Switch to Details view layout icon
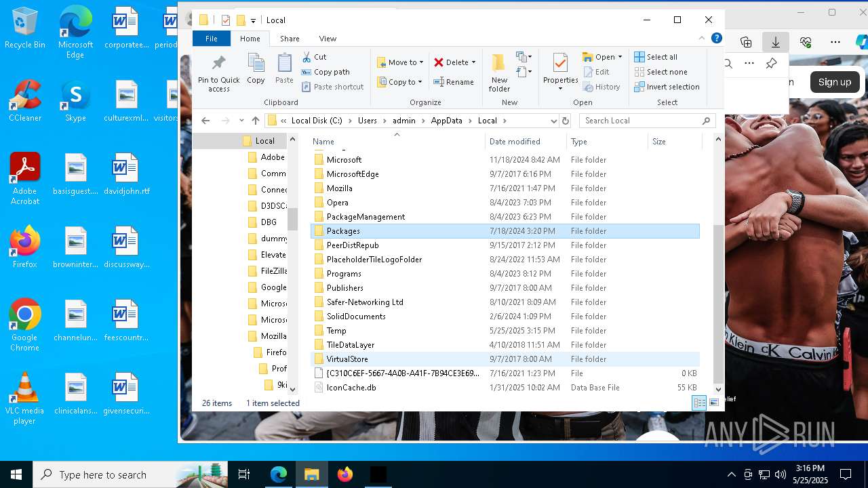The width and height of the screenshot is (868, 488). tap(698, 403)
